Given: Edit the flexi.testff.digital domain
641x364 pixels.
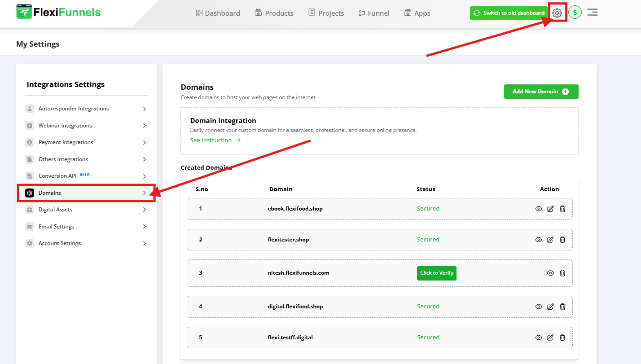Looking at the screenshot, I should coord(551,338).
